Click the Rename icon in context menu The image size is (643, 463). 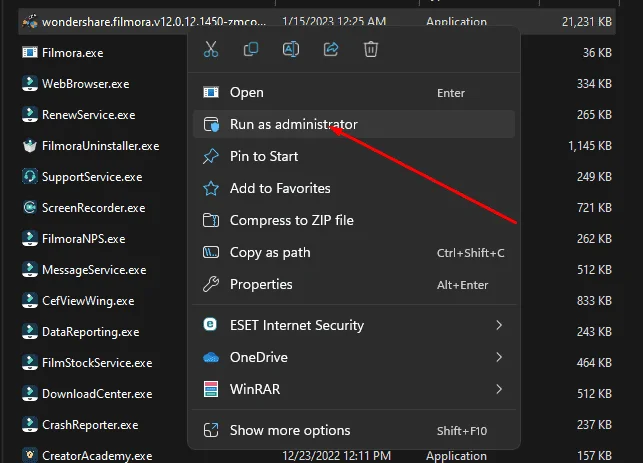[291, 49]
